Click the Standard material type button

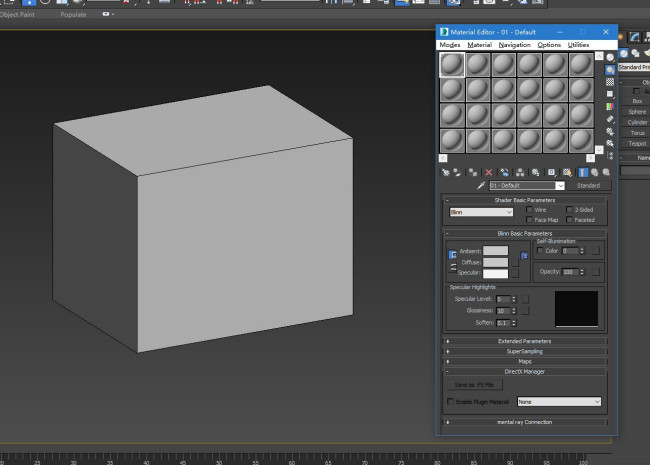588,185
